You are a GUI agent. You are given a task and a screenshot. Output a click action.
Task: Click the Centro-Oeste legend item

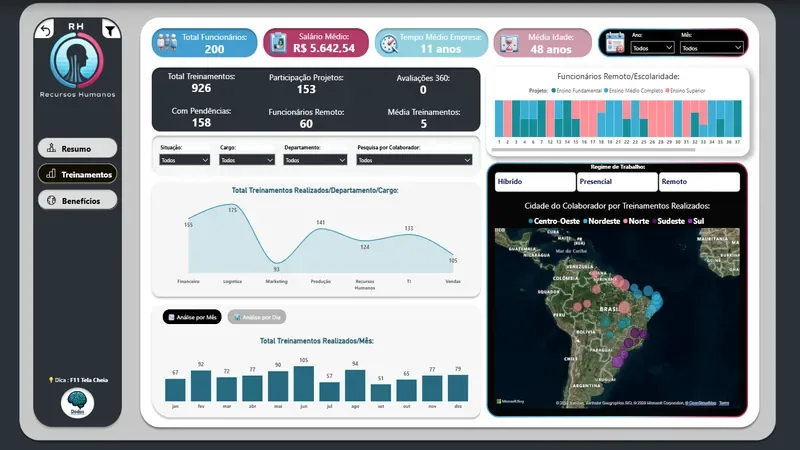coord(554,221)
